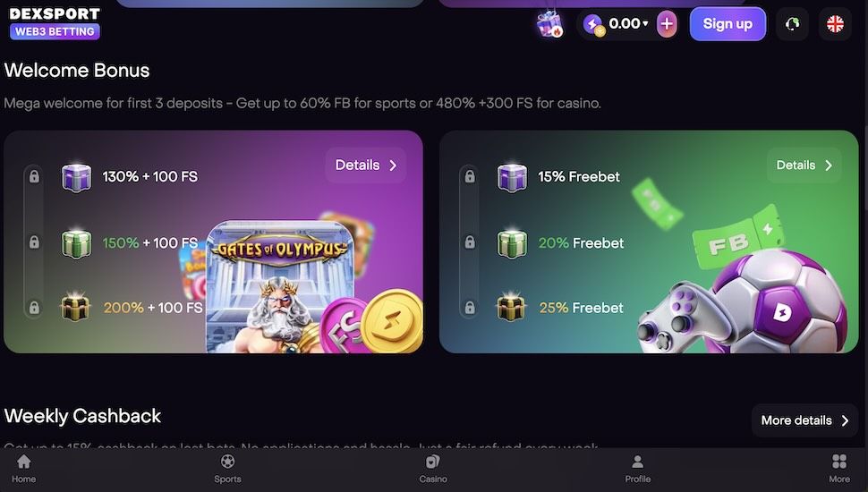This screenshot has width=868, height=492.
Task: Select the green 20% Freebet gift box
Action: (x=512, y=243)
